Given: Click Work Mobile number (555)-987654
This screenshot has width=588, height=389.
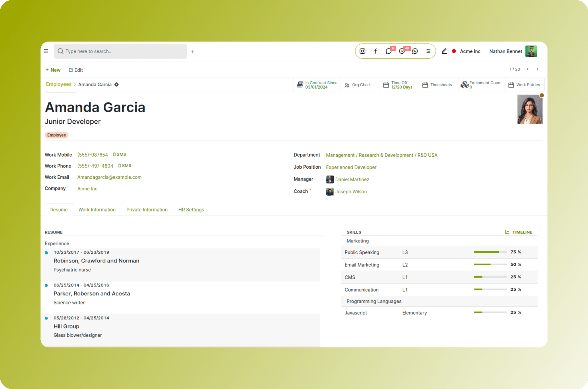Looking at the screenshot, I should (92, 155).
